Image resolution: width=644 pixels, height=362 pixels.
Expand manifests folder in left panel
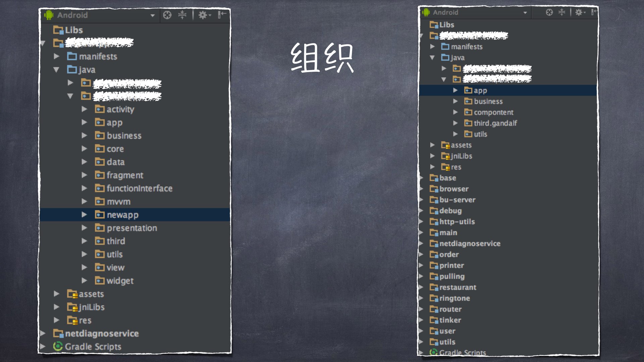[x=57, y=56]
